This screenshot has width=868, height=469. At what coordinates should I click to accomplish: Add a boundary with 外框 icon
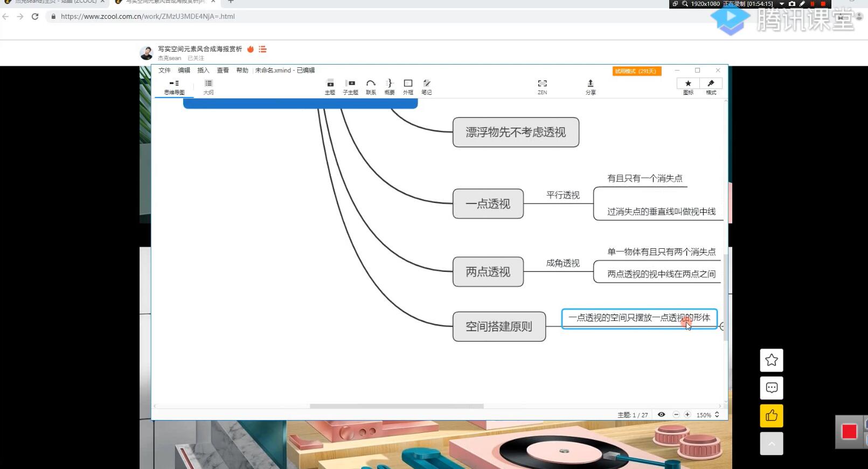click(x=408, y=86)
